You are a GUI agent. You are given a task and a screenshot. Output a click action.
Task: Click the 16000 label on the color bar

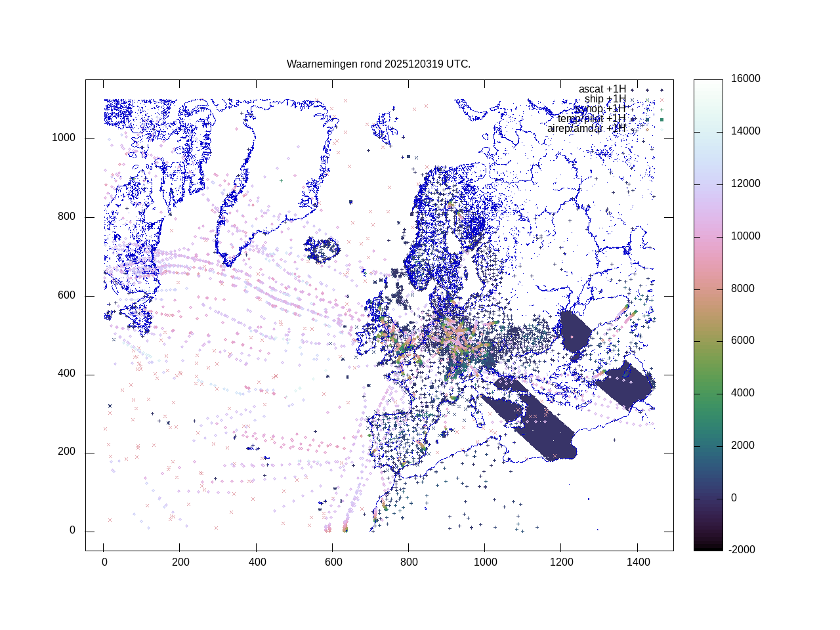(x=746, y=79)
